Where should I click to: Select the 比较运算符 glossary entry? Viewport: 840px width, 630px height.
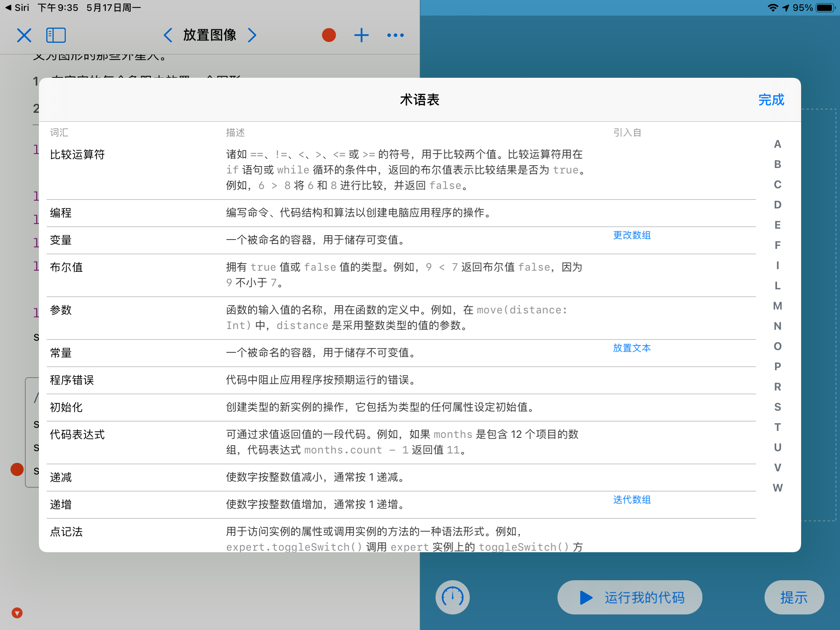(77, 154)
